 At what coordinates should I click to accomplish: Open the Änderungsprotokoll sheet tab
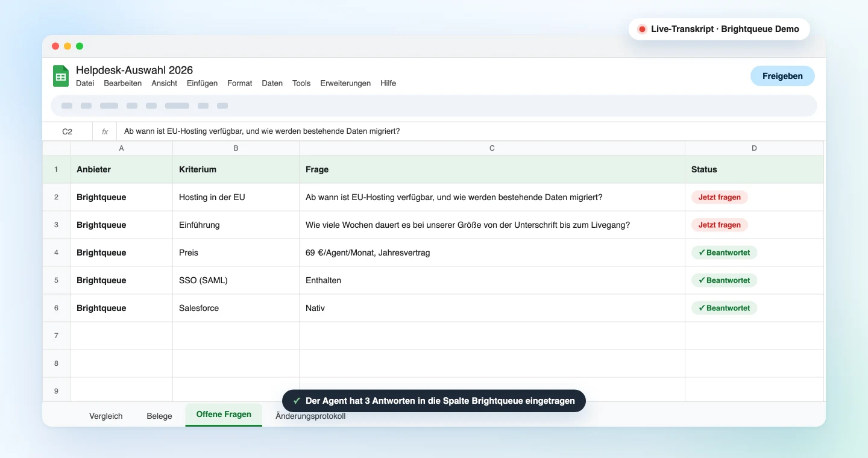click(x=310, y=416)
